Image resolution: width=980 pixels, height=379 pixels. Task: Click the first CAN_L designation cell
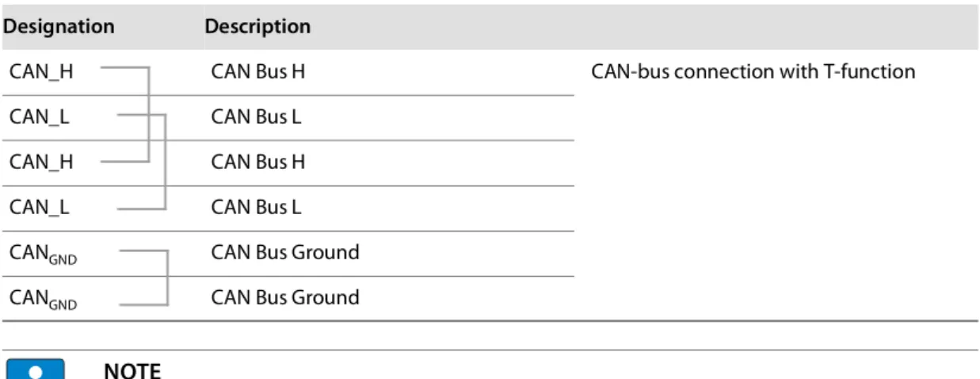(x=40, y=117)
